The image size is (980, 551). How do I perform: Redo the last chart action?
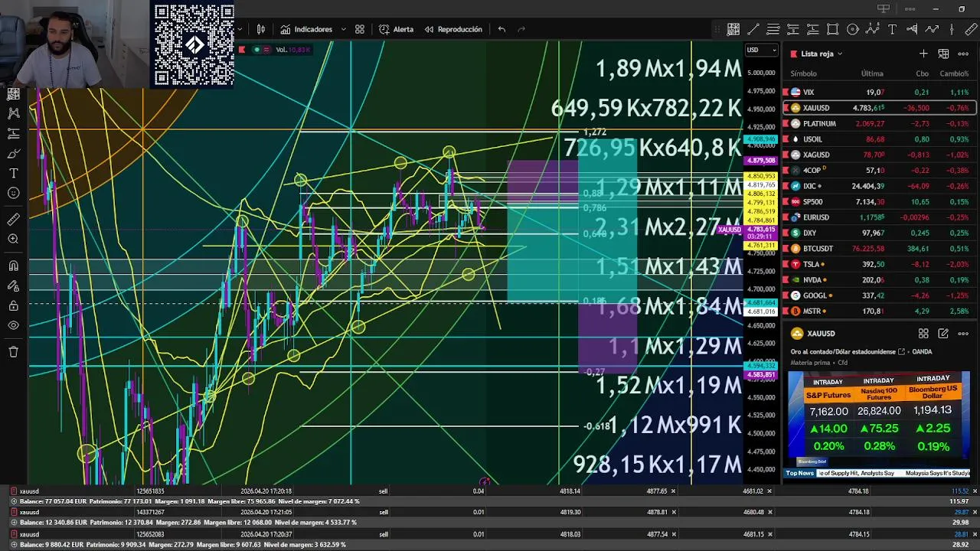point(521,29)
